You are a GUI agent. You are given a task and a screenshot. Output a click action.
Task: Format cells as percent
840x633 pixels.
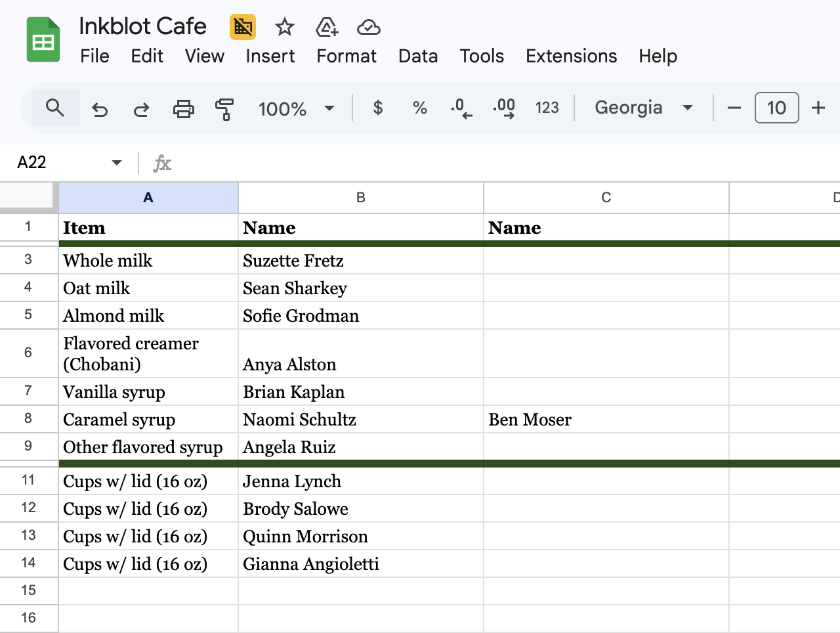[420, 108]
